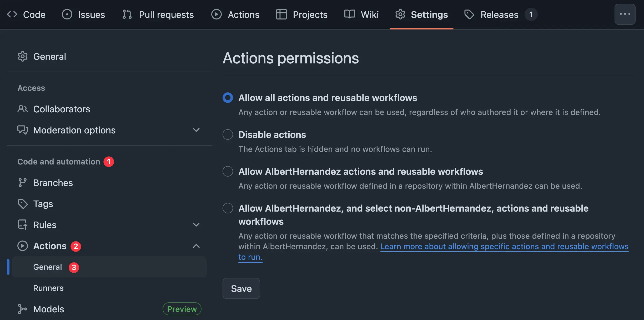Expand the Rules section chevron
Image resolution: width=644 pixels, height=320 pixels.
196,225
